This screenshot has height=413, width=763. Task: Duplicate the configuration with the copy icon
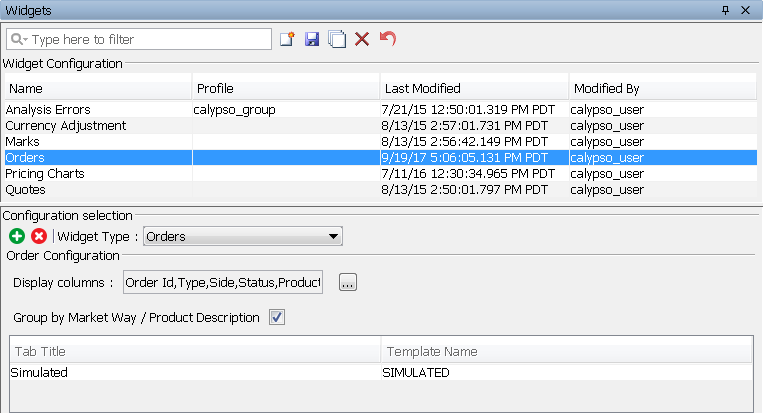point(337,39)
